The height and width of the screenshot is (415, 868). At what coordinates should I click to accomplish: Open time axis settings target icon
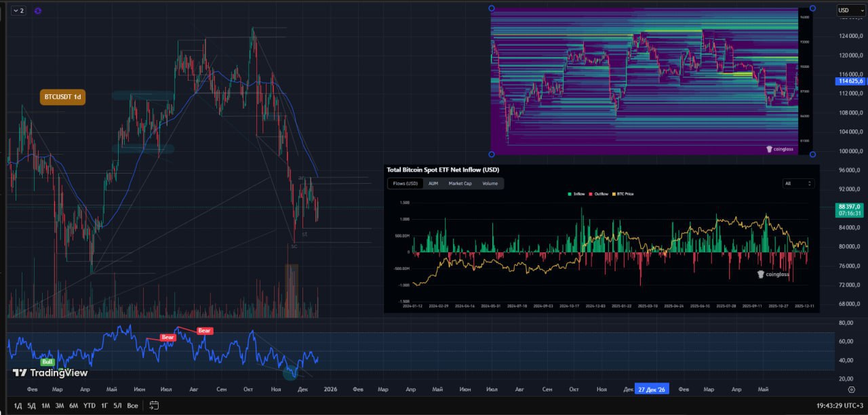pos(851,390)
